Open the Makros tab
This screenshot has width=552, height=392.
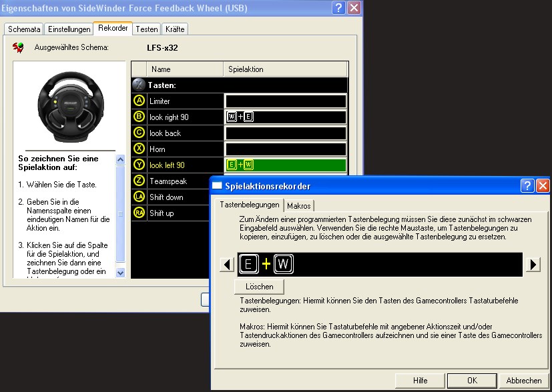pos(299,206)
